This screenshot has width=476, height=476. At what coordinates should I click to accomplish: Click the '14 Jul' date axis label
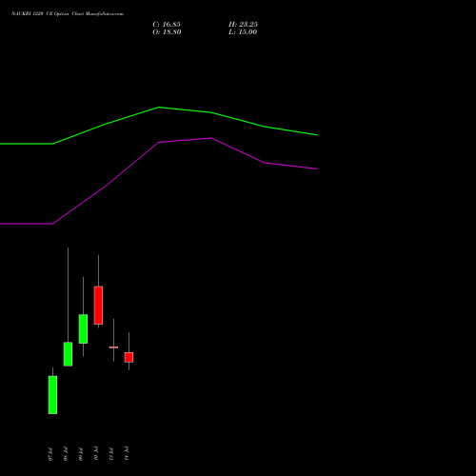[127, 453]
